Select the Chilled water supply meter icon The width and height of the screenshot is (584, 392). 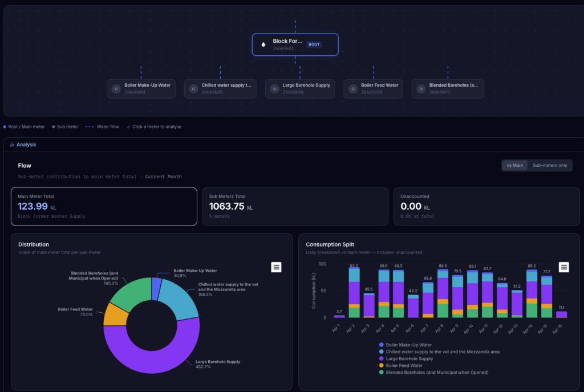(193, 89)
